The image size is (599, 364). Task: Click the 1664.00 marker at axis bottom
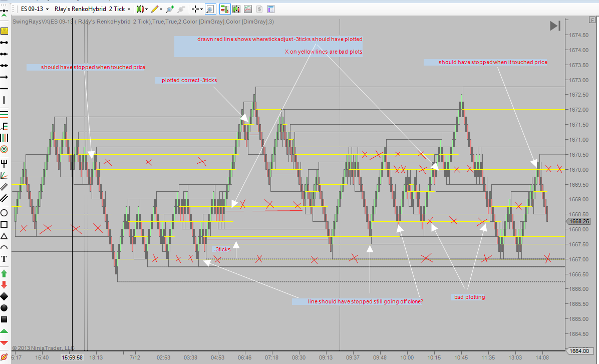click(x=579, y=351)
